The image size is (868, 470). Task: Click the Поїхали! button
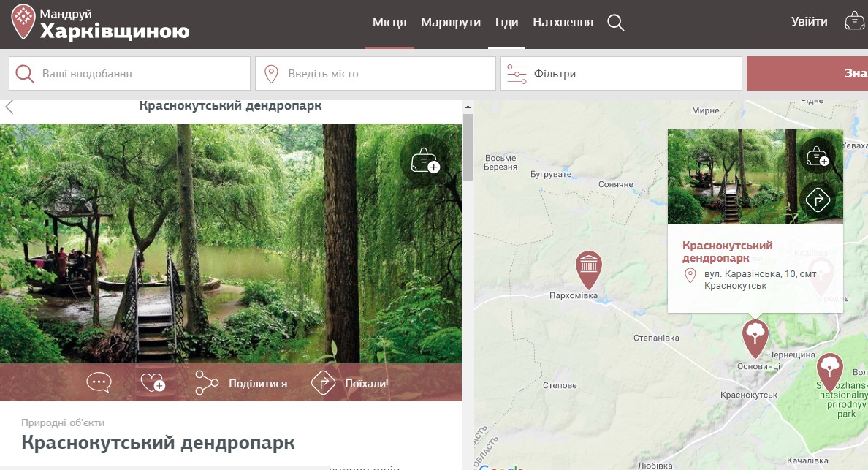tap(367, 383)
